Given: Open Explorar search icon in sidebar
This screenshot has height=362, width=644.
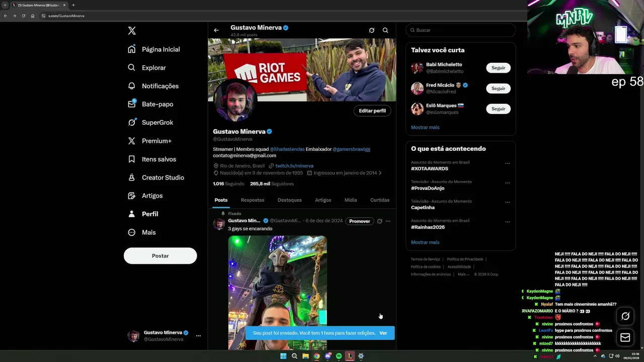Looking at the screenshot, I should tap(132, 67).
